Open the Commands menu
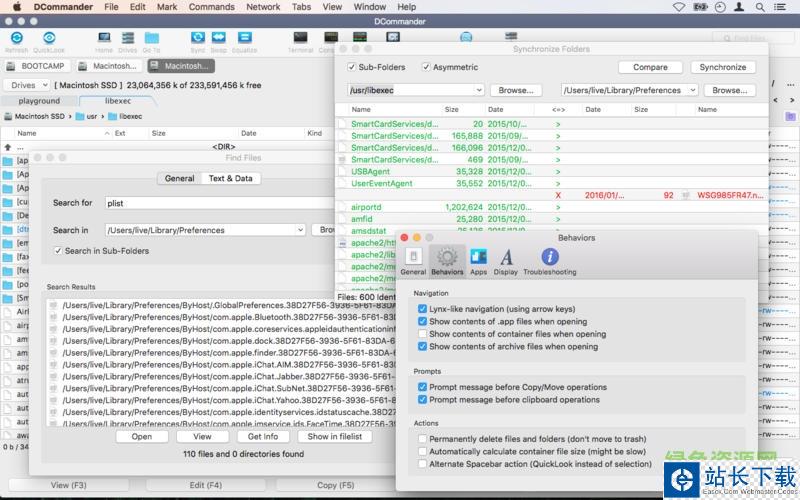This screenshot has width=800, height=500. tap(211, 7)
